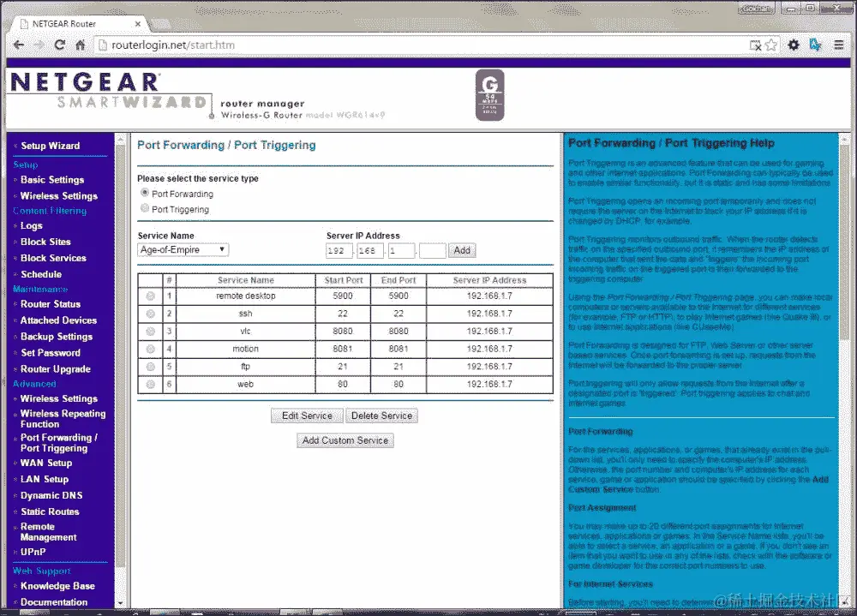
Task: Click the first IP octet field 192
Action: point(339,250)
